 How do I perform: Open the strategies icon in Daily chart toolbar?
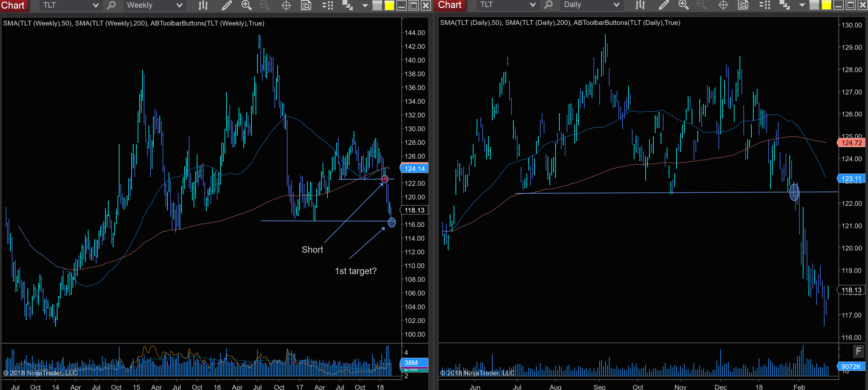click(x=784, y=5)
